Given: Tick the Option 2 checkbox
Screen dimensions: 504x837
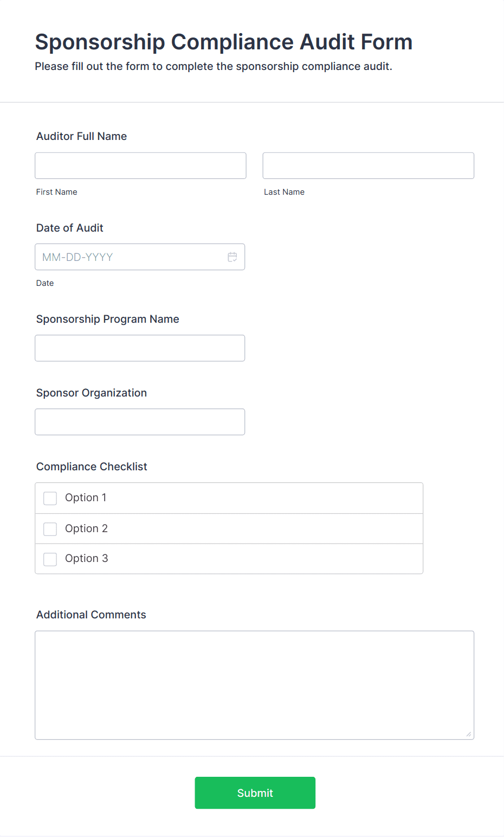Looking at the screenshot, I should (x=50, y=529).
